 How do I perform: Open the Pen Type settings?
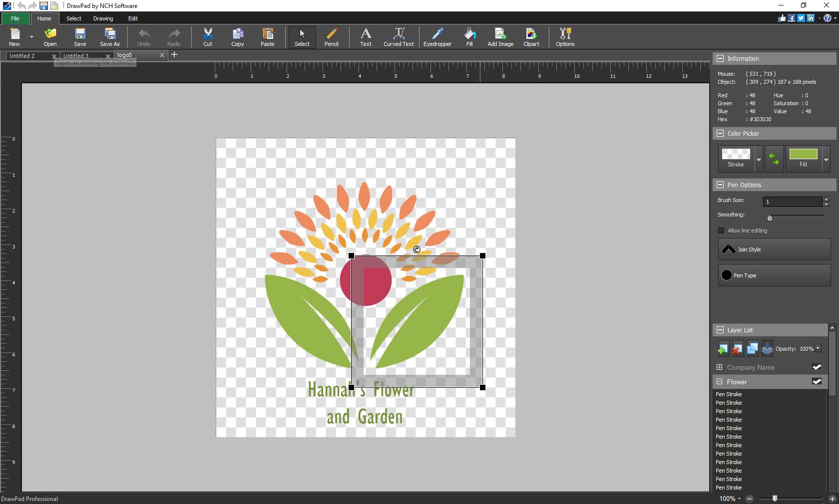click(773, 275)
